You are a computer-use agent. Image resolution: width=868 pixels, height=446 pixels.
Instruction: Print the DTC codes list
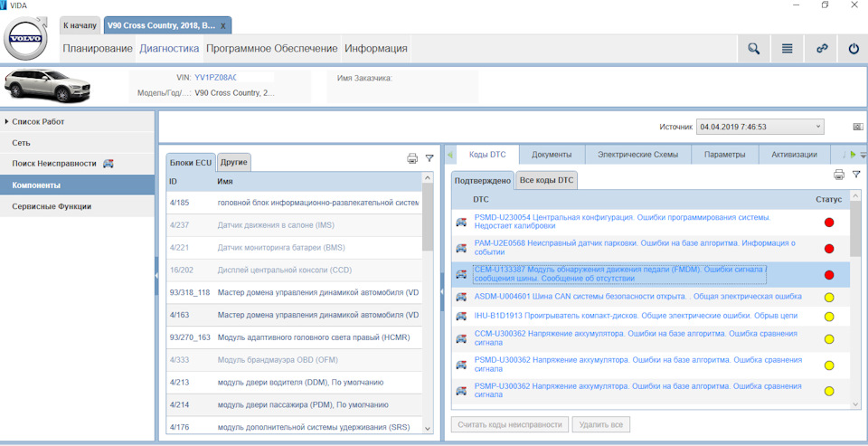pos(839,176)
